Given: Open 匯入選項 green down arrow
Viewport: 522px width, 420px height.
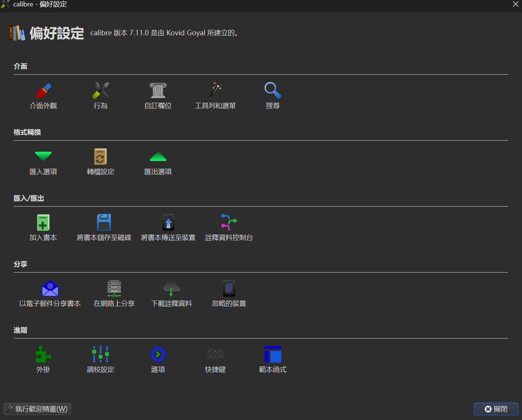Looking at the screenshot, I should pos(43,156).
